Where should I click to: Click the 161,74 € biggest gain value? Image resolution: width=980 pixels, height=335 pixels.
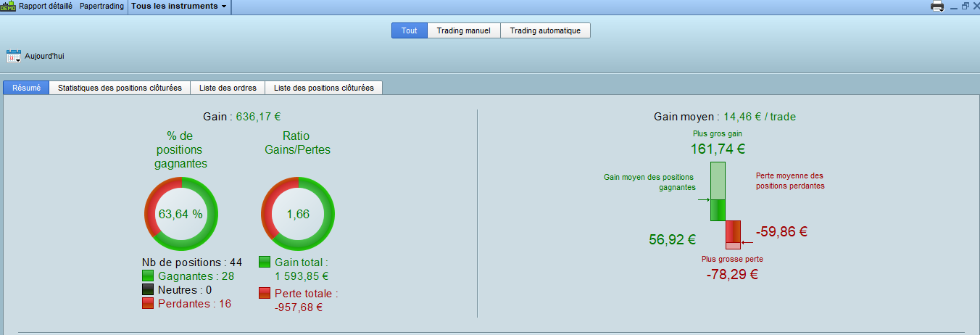(718, 150)
